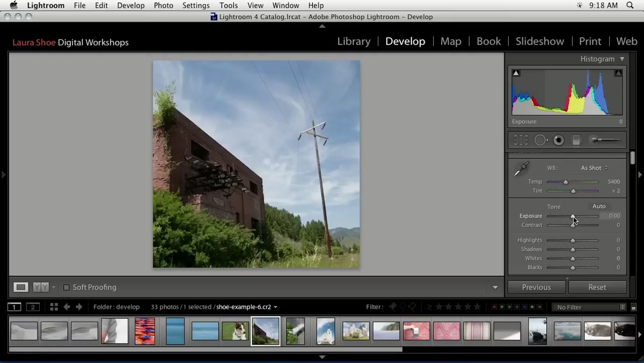
Task: Select the Adjustment Brush tool
Action: (x=605, y=140)
